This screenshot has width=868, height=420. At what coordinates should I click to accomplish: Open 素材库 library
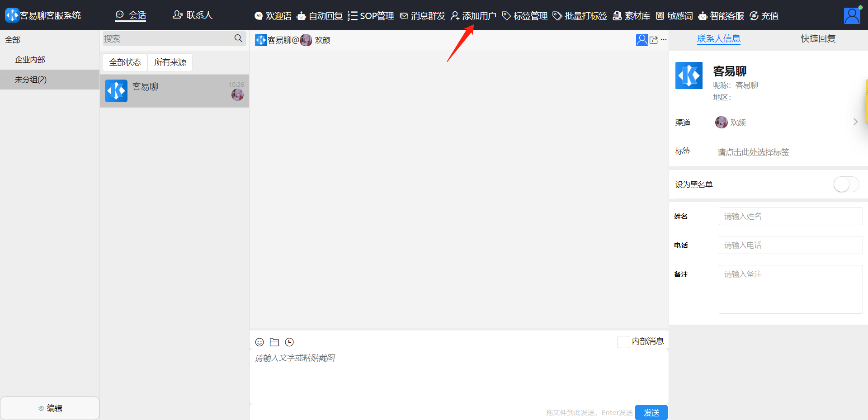point(632,16)
